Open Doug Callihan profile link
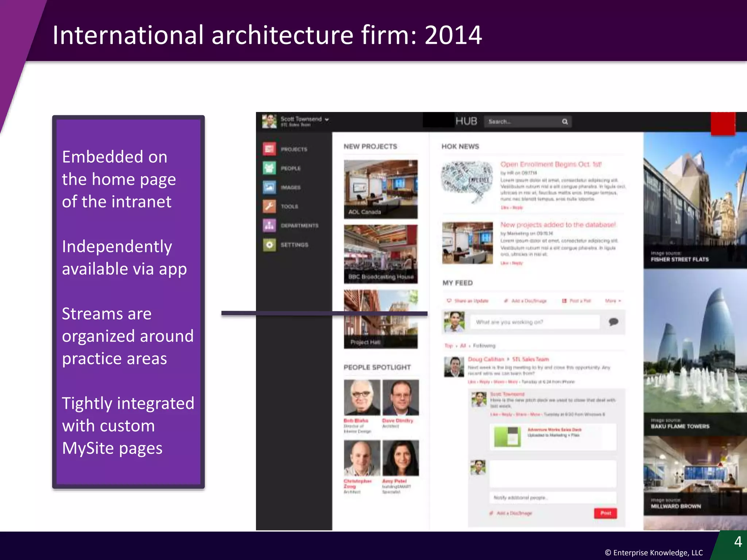The width and height of the screenshot is (747, 560). (486, 359)
